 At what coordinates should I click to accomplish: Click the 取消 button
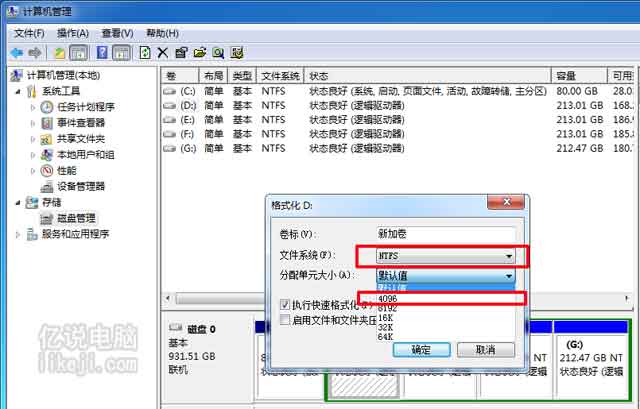(x=485, y=350)
